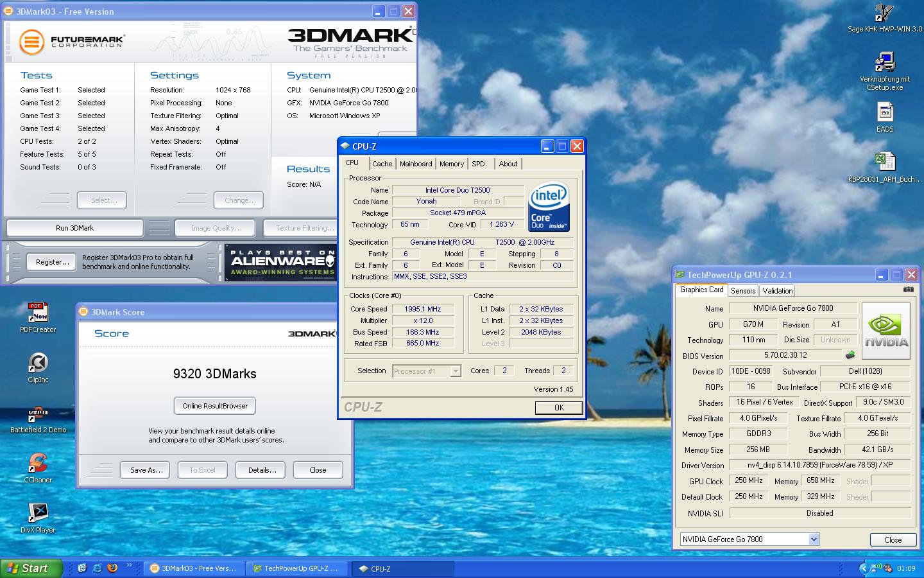Image resolution: width=924 pixels, height=578 pixels.
Task: Switch to the Mainboard tab in CPU-Z
Action: click(x=416, y=164)
